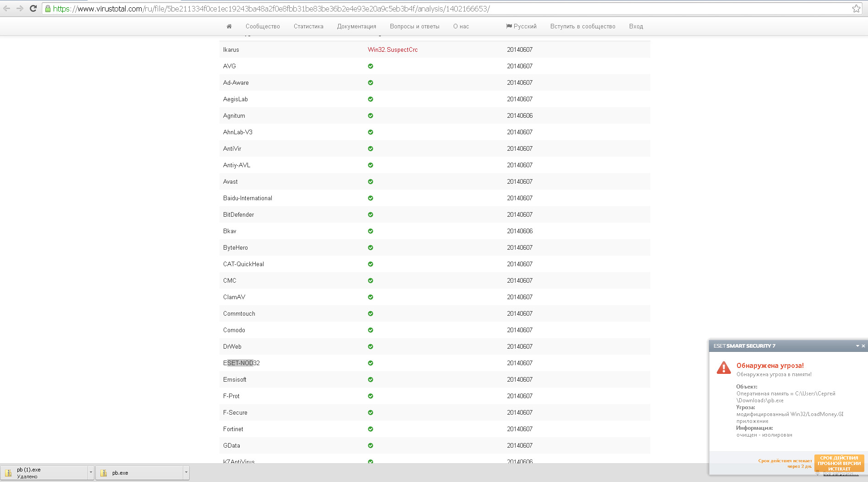
Task: Open the dropdown arrow for pb.exe download
Action: click(x=186, y=472)
